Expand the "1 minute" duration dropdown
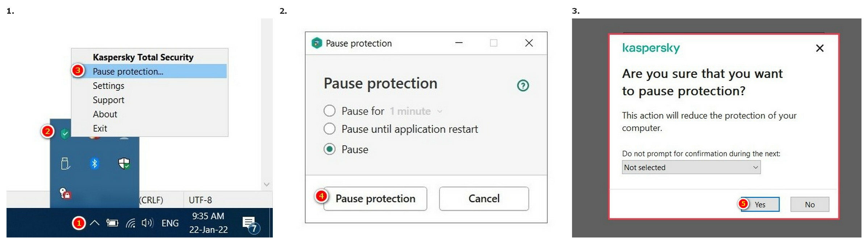868x244 pixels. pos(416,111)
